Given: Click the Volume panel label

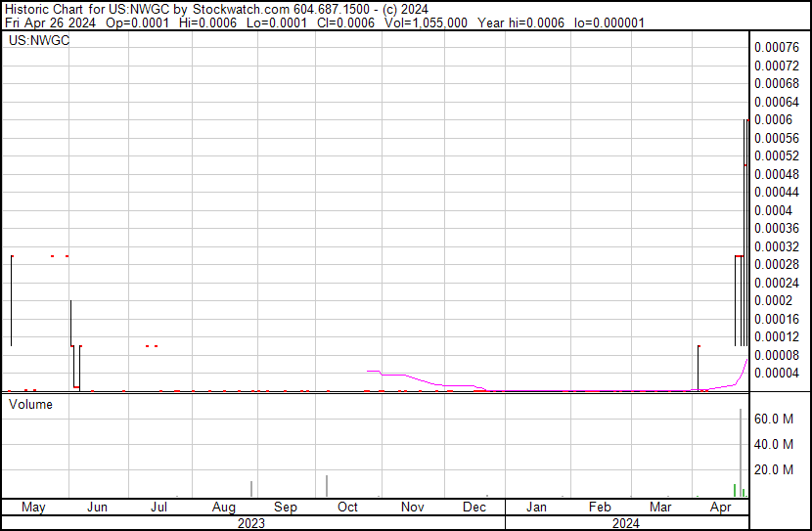Looking at the screenshot, I should click(30, 404).
